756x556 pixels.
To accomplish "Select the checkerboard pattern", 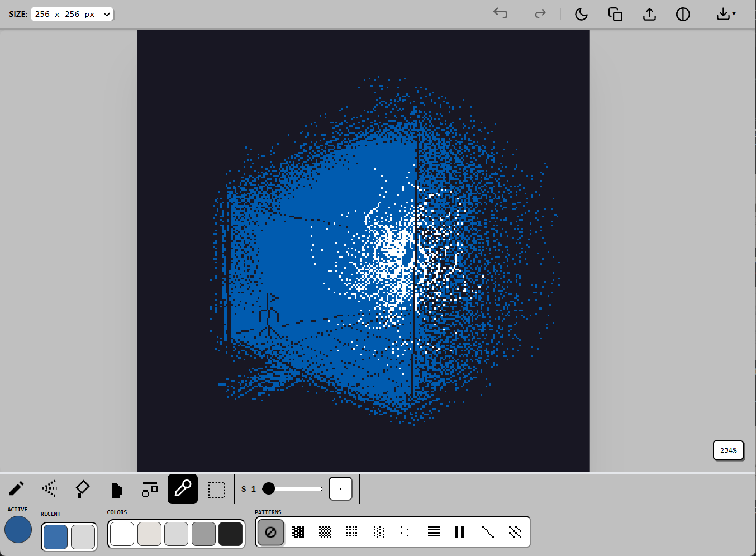I will tap(325, 532).
